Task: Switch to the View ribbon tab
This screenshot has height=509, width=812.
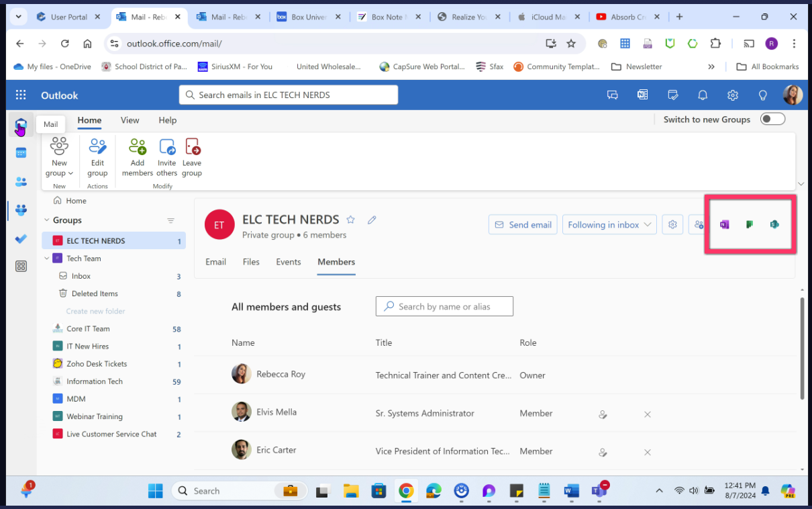Action: coord(130,120)
